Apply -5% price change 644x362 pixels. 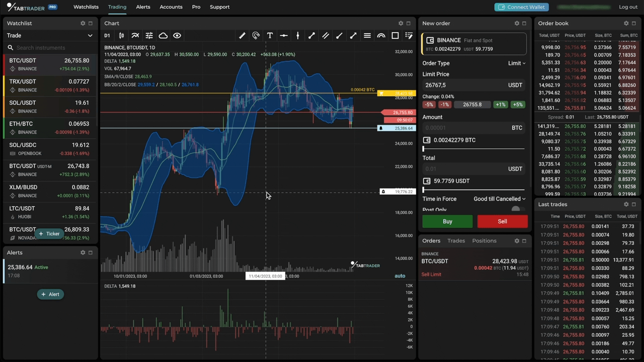(429, 105)
